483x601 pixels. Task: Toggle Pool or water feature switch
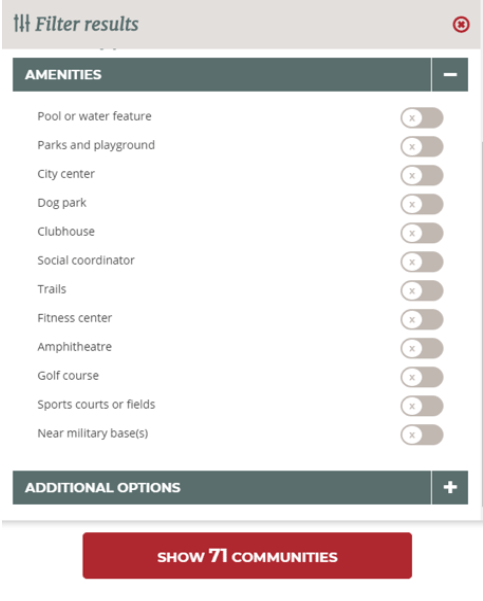pos(422,118)
